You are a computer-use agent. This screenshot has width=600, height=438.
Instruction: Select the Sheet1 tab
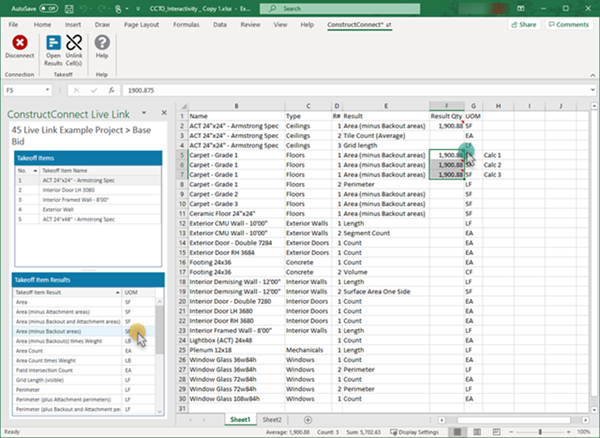(240, 420)
